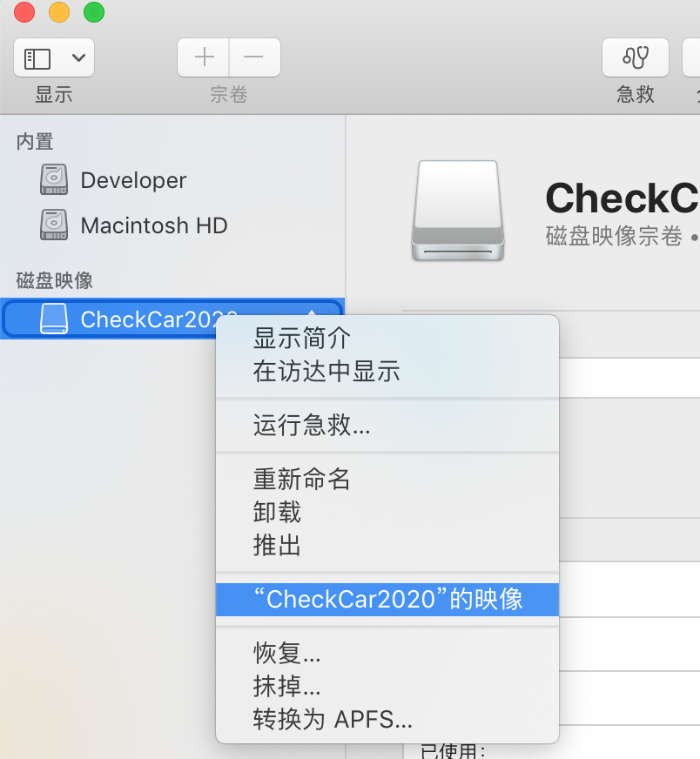Choose 推出 to eject the image
The height and width of the screenshot is (759, 700).
tap(277, 545)
